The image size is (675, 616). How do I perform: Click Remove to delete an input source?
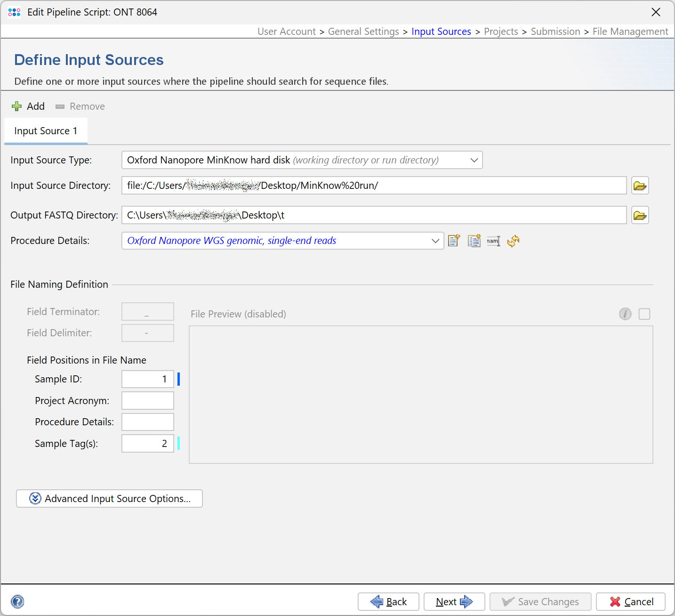(80, 106)
